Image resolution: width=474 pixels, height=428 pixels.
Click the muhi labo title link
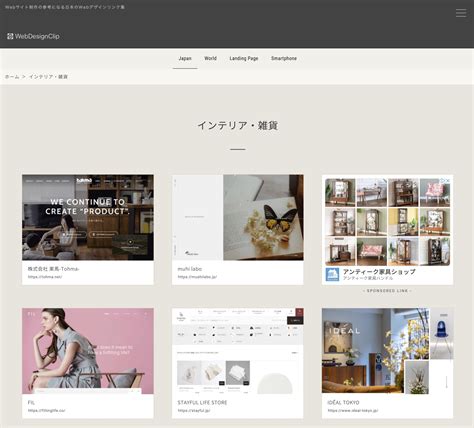[x=190, y=269]
